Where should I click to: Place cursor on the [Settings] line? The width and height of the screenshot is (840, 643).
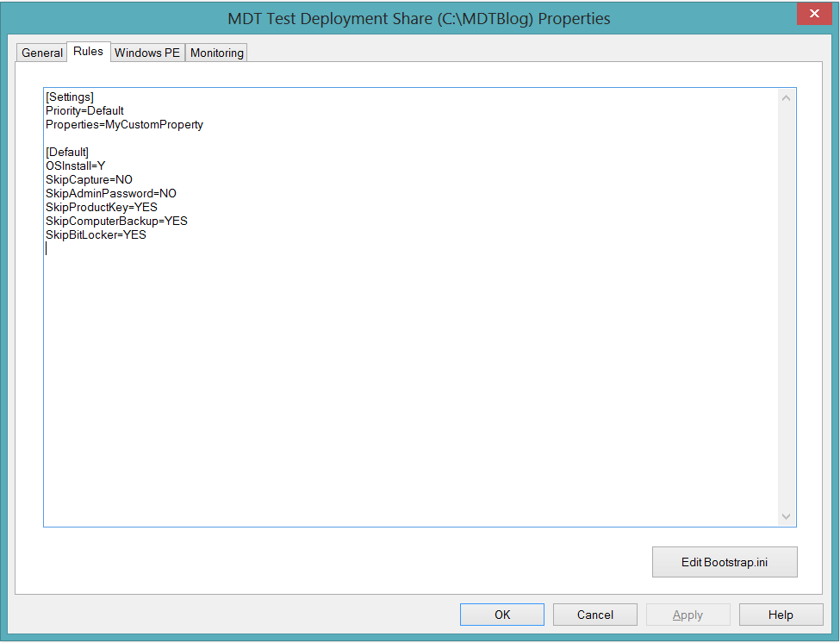(x=70, y=97)
